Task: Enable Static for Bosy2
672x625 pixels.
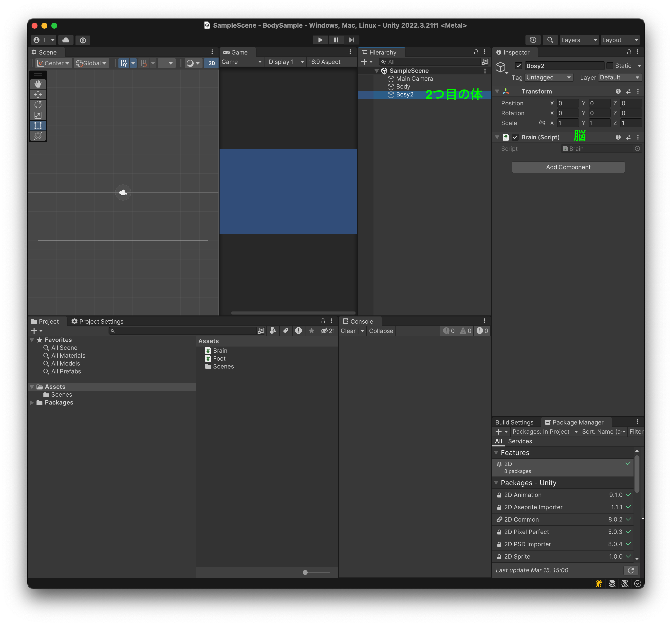Action: click(610, 66)
